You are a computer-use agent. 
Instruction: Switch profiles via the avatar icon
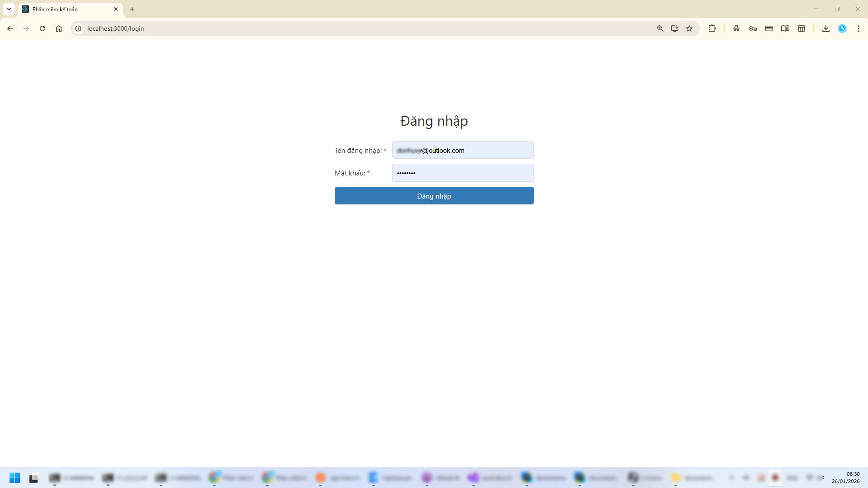(x=842, y=28)
